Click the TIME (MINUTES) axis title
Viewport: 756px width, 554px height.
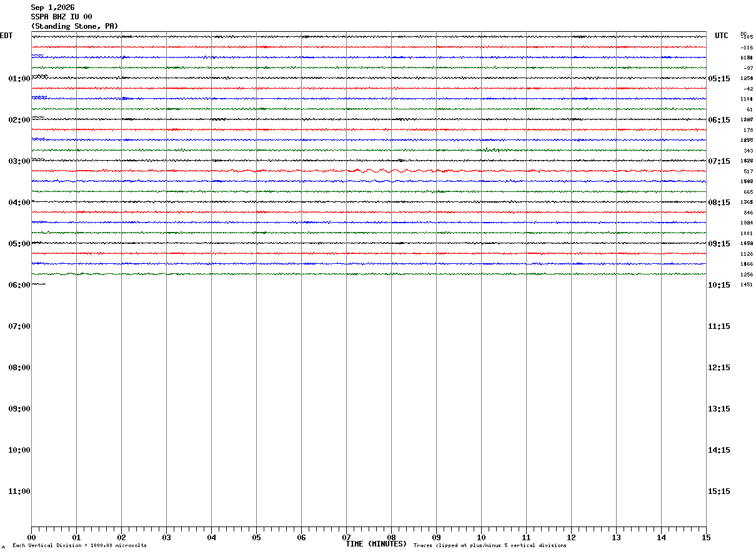tap(376, 544)
